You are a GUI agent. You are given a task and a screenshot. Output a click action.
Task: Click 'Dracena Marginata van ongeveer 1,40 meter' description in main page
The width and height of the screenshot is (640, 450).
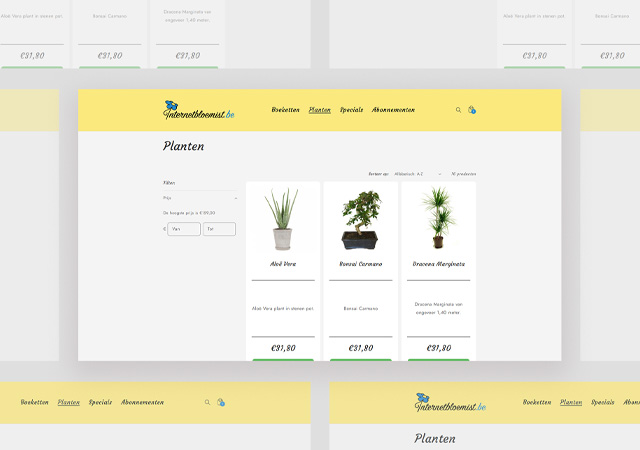(x=438, y=308)
